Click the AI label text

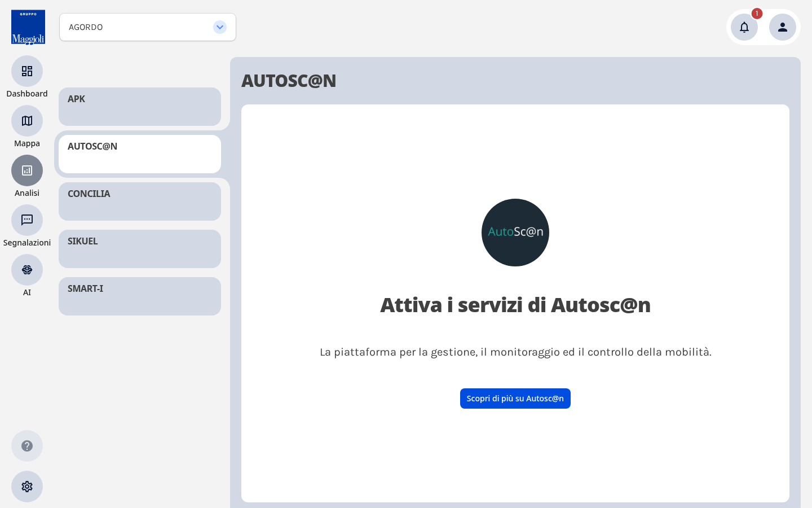27,292
